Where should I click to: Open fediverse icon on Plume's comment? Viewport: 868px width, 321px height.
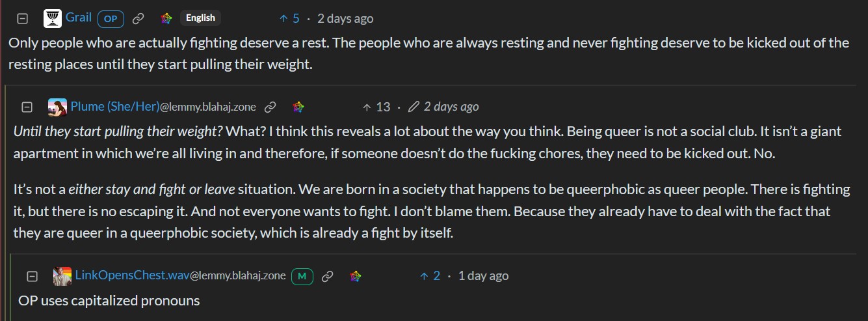(x=298, y=107)
